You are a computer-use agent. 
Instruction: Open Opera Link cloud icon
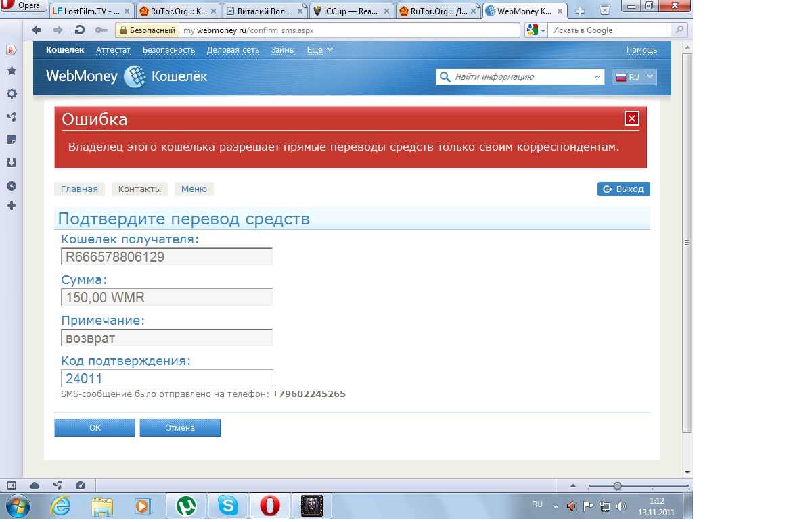pyautogui.click(x=35, y=485)
